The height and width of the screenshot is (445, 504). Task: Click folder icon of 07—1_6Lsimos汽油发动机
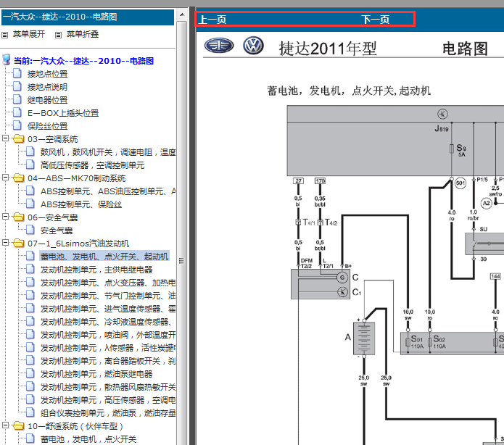pyautogui.click(x=19, y=244)
